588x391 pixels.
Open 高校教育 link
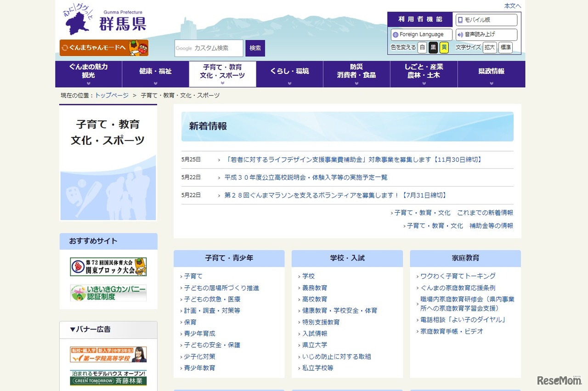point(315,299)
